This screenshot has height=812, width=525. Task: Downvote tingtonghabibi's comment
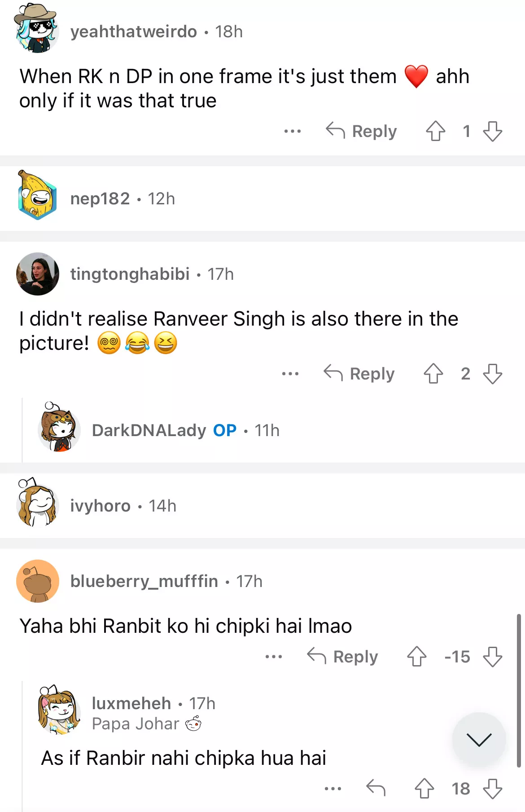[492, 374]
